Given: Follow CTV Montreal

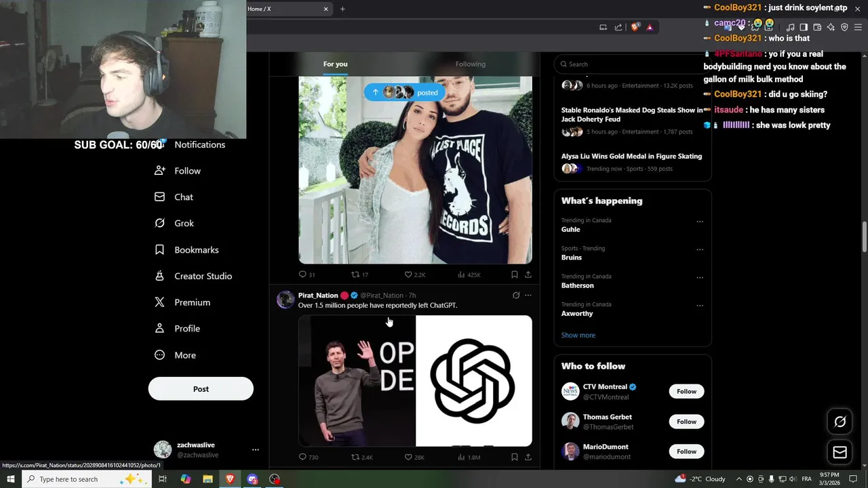Looking at the screenshot, I should pos(686,391).
